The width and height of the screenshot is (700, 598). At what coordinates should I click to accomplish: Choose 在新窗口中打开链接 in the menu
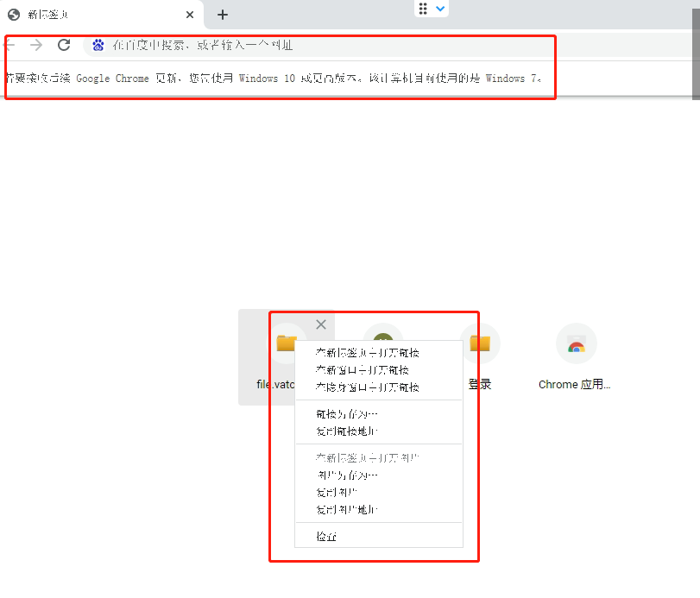pyautogui.click(x=360, y=369)
